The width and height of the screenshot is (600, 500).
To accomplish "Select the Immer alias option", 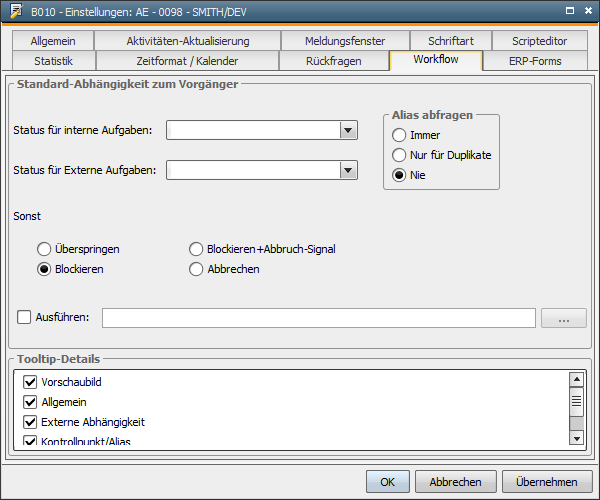I will point(400,135).
